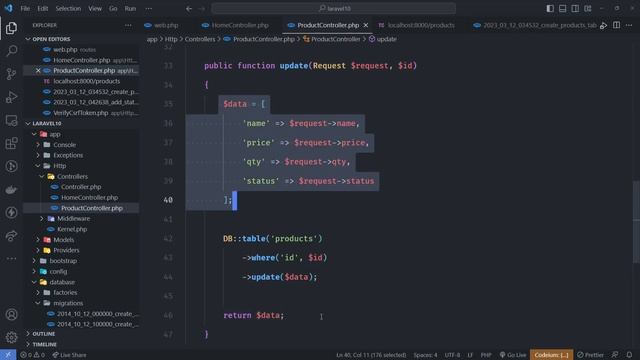Start Live Share from status bar
The image size is (640, 360).
[x=69, y=355]
